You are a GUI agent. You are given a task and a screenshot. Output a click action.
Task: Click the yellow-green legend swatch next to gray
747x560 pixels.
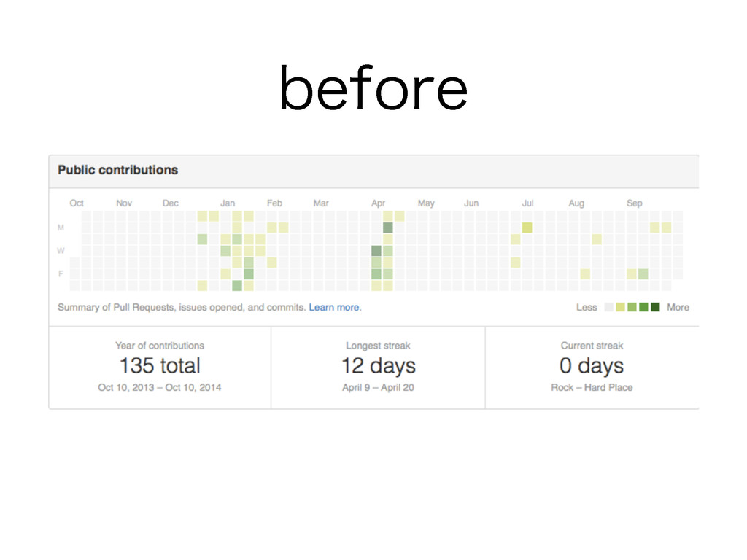(x=620, y=307)
